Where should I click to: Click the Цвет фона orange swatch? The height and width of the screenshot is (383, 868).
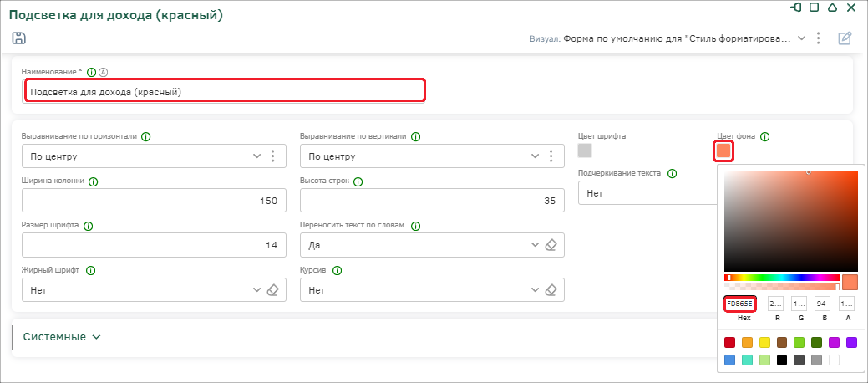[x=723, y=151]
